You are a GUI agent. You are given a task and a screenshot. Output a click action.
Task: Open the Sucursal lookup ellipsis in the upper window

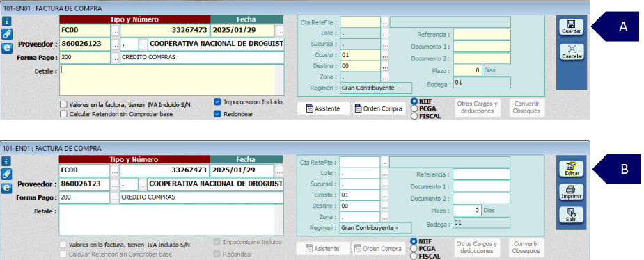coord(385,44)
